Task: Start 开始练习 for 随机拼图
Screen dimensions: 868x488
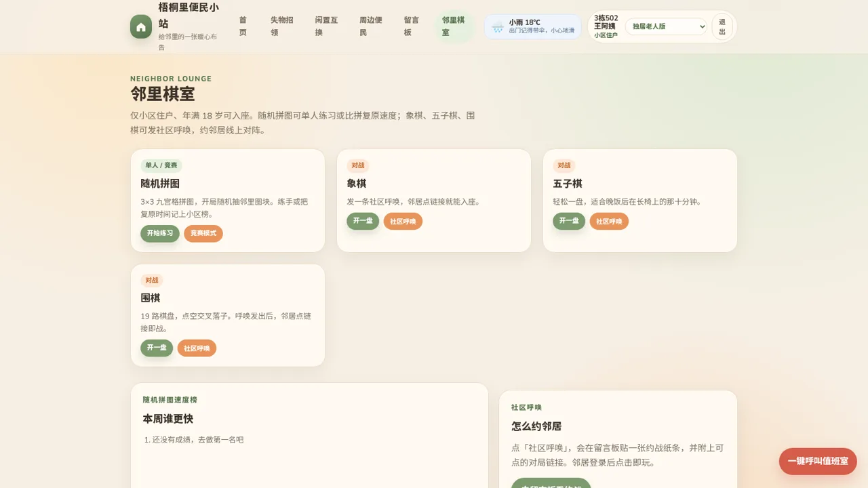Action: 160,233
